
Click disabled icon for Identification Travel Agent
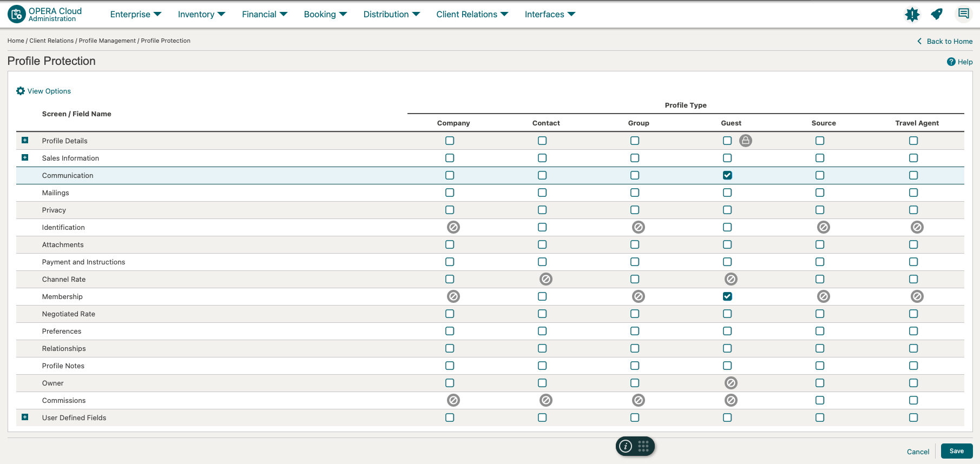click(917, 227)
